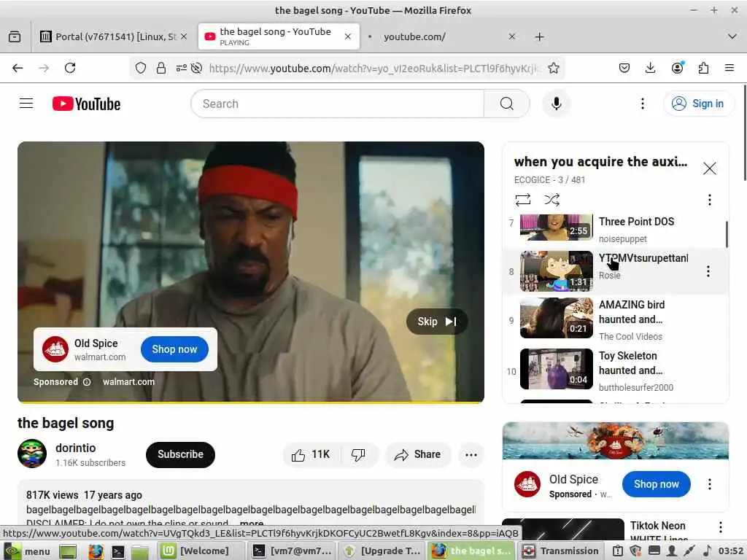Click the taskbar clock showing 03:52

tap(731, 551)
